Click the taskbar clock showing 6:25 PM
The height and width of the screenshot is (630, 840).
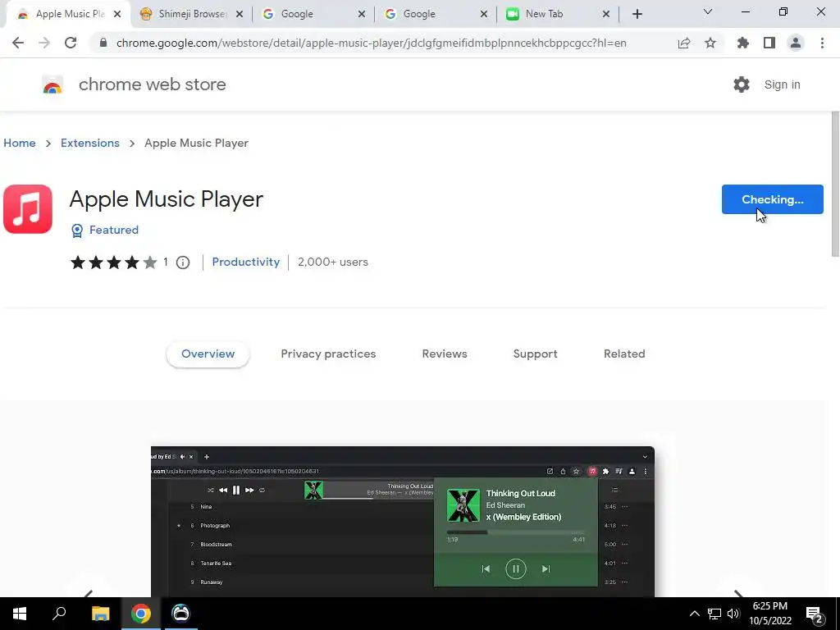click(x=769, y=614)
